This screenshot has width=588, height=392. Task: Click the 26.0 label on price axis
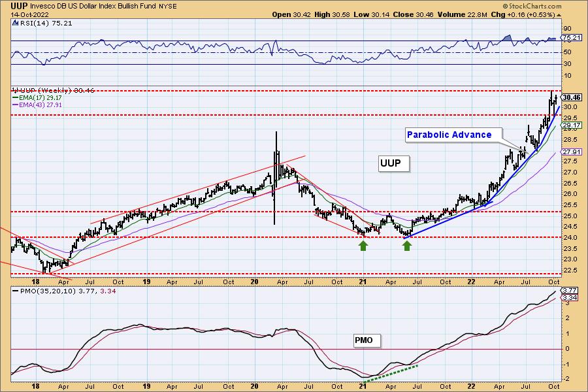pyautogui.click(x=569, y=194)
